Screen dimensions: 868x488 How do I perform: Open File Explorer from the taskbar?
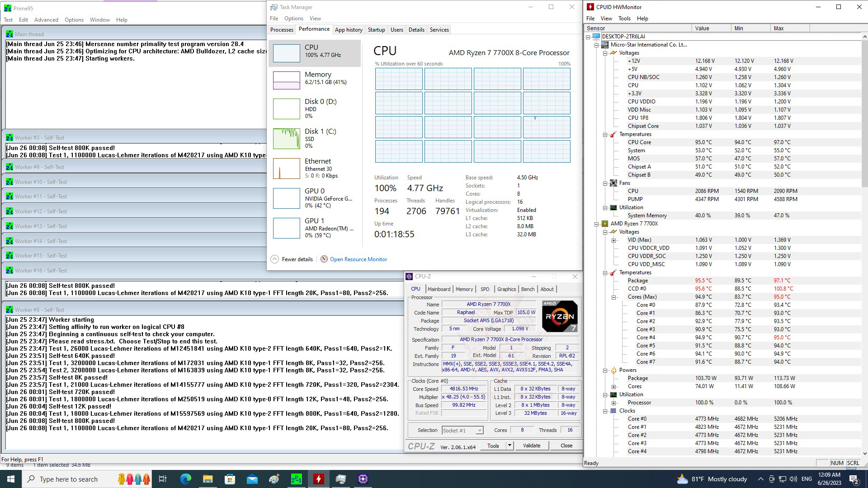coord(208,479)
